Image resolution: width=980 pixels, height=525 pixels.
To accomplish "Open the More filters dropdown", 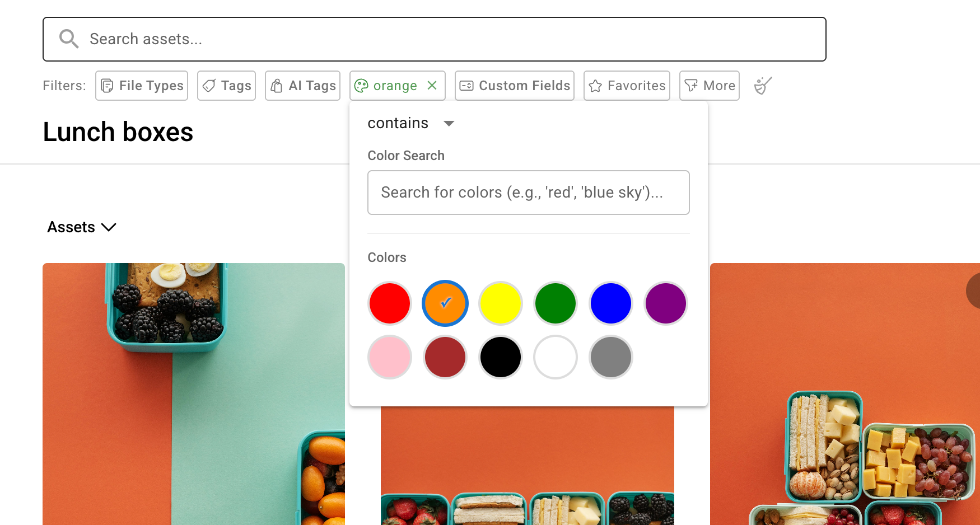I will pyautogui.click(x=709, y=85).
